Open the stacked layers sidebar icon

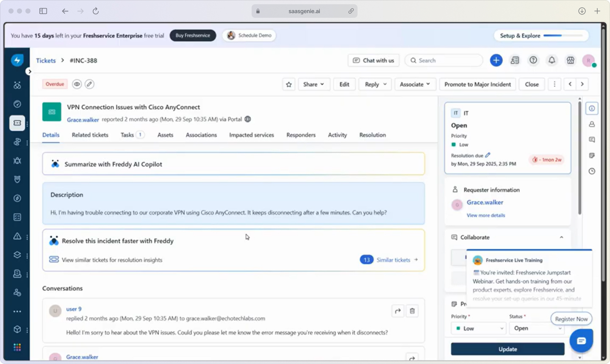[x=17, y=255]
